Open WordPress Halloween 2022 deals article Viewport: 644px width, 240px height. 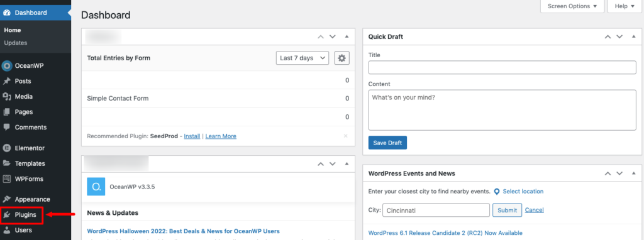point(183,231)
